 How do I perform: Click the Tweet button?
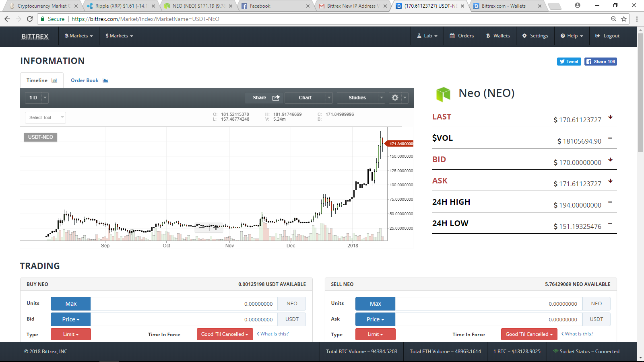[x=569, y=62]
